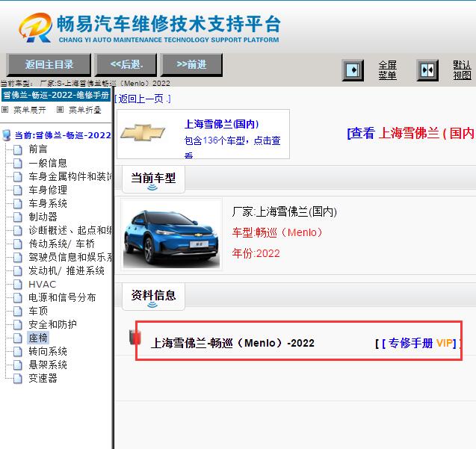Click page icon beside 一般信息
Image resolution: width=476 pixels, height=449 pixels.
click(18, 163)
